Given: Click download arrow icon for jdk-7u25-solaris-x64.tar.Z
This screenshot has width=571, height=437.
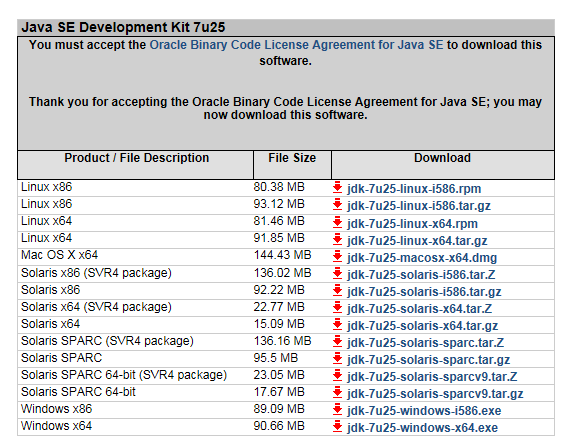Looking at the screenshot, I should 338,307.
